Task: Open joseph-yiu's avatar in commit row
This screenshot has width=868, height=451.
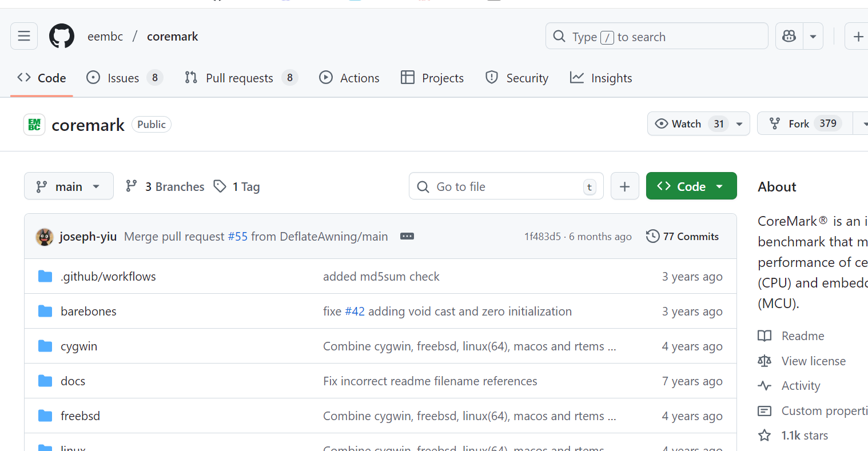Action: 45,237
